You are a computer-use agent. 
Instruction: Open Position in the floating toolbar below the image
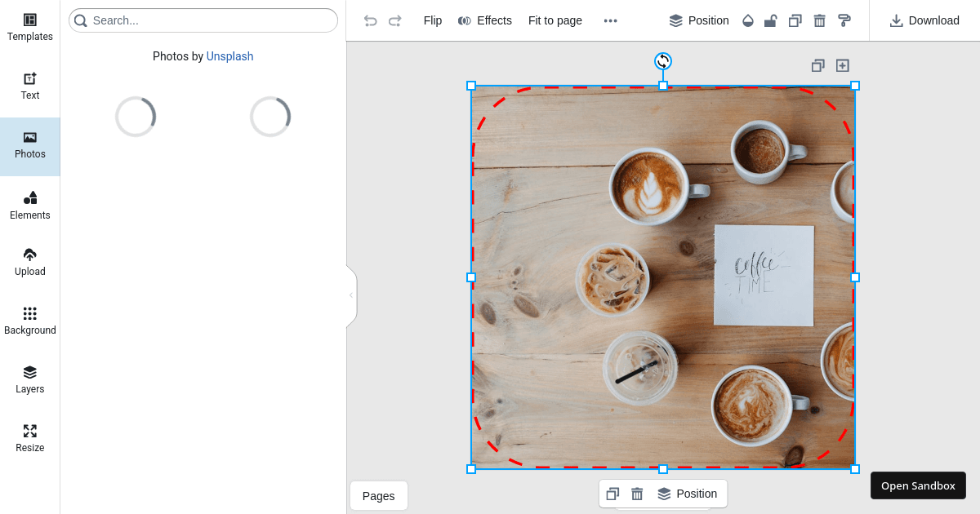coord(688,494)
